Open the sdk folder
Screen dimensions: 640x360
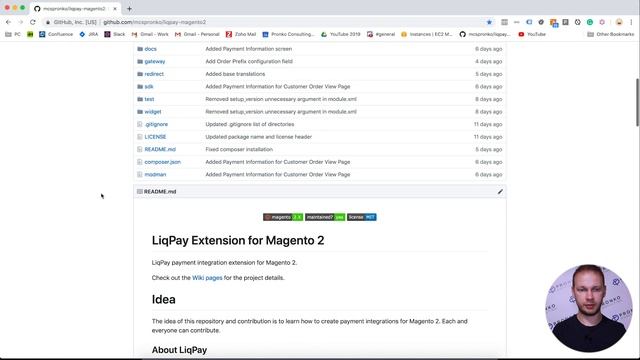(149, 87)
